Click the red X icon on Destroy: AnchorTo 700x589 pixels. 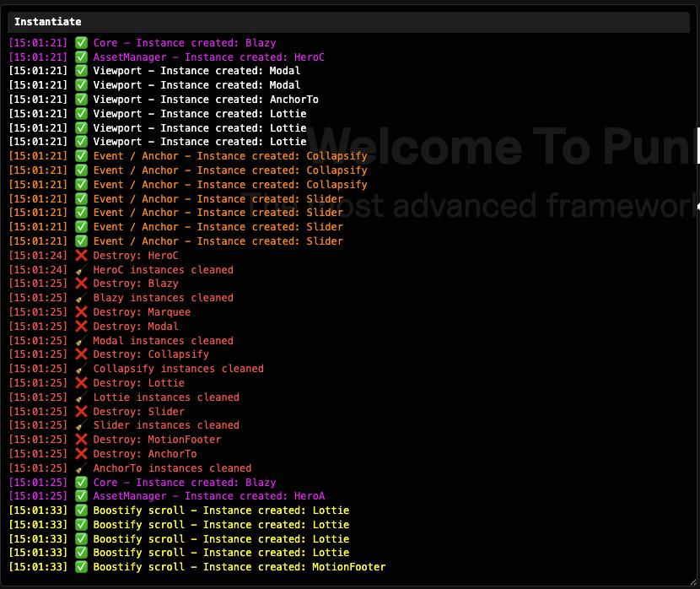pyautogui.click(x=81, y=453)
